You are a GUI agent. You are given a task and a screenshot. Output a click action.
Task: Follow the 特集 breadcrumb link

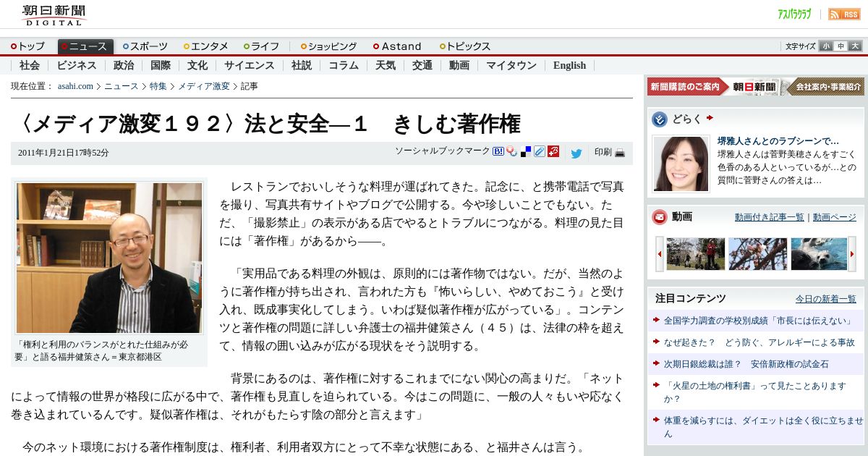pos(158,86)
